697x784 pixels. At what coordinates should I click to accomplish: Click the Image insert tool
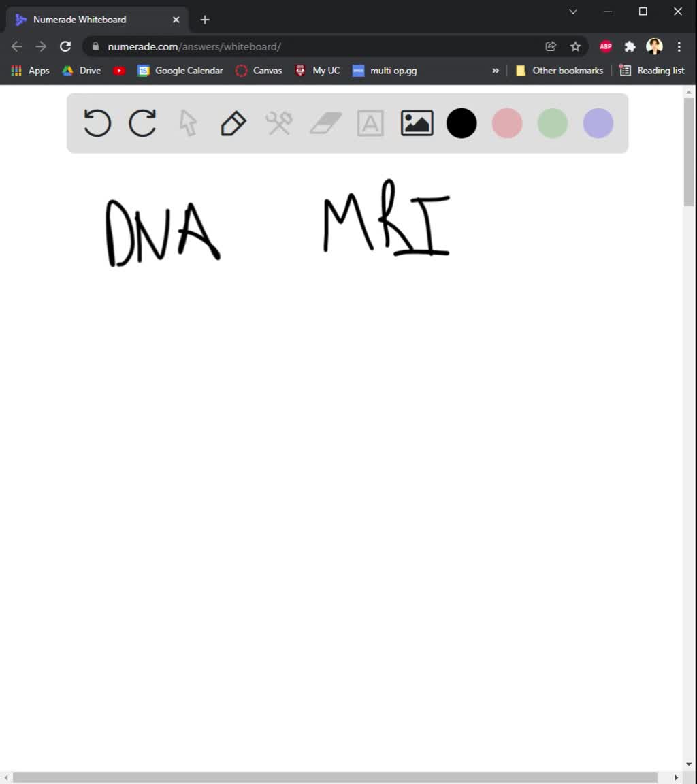(x=417, y=123)
